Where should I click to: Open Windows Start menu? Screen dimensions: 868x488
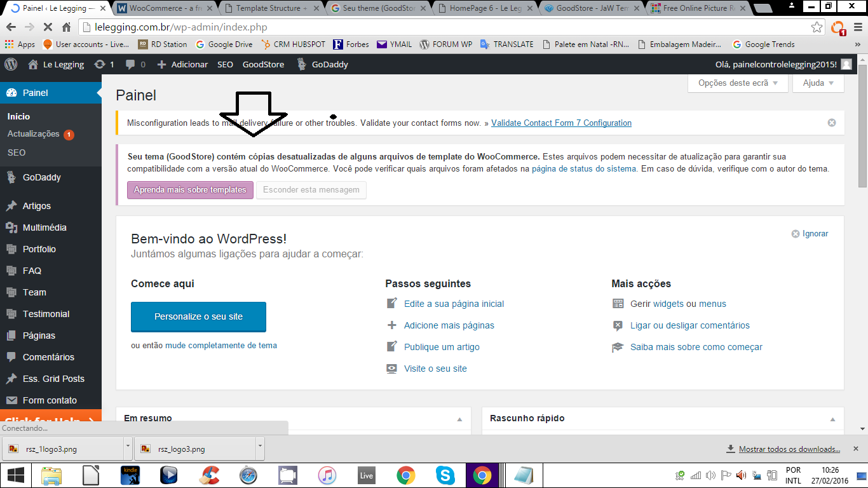[15, 475]
